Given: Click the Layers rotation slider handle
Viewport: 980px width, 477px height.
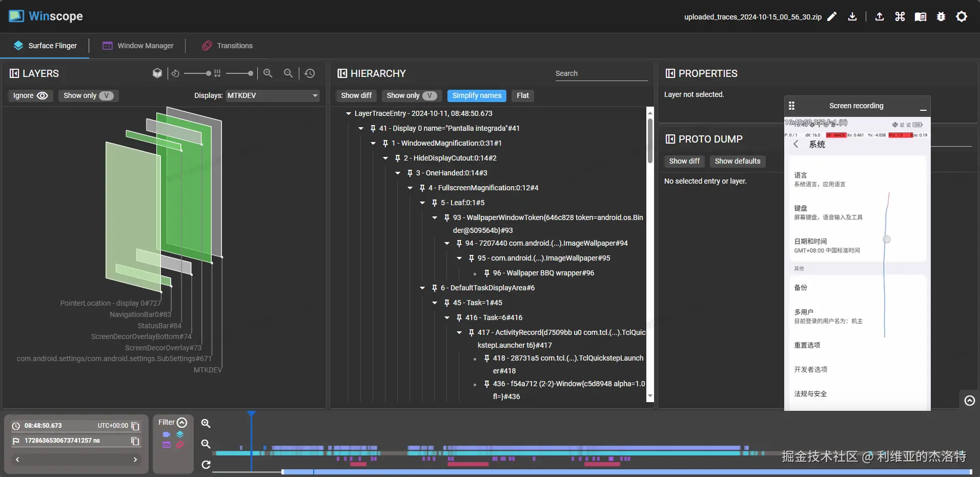Looking at the screenshot, I should pyautogui.click(x=208, y=73).
